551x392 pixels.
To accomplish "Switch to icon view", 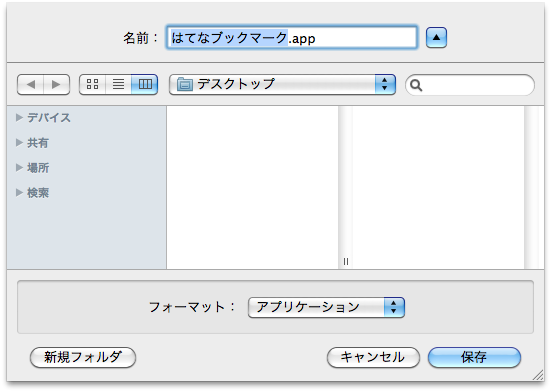I will click(92, 84).
